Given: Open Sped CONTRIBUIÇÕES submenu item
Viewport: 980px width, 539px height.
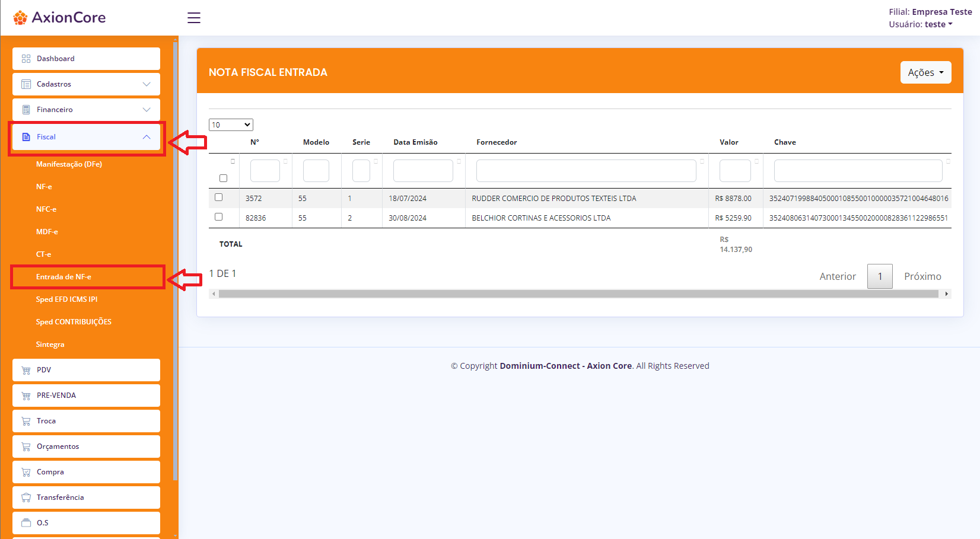Looking at the screenshot, I should click(74, 322).
